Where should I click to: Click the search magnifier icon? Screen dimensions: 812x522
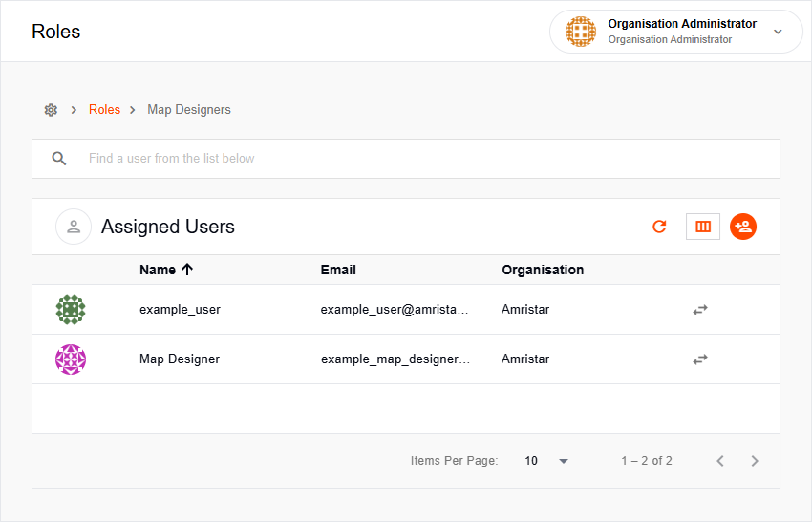[59, 159]
